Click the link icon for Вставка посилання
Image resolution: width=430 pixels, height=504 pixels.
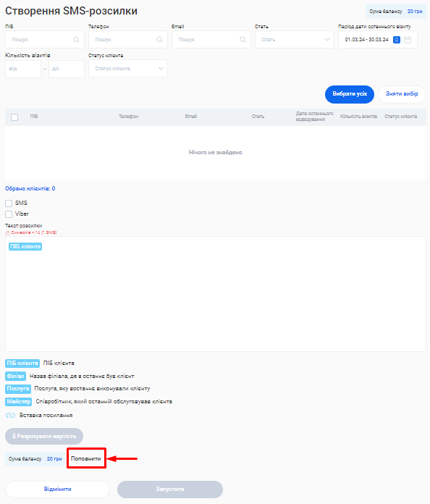click(10, 415)
